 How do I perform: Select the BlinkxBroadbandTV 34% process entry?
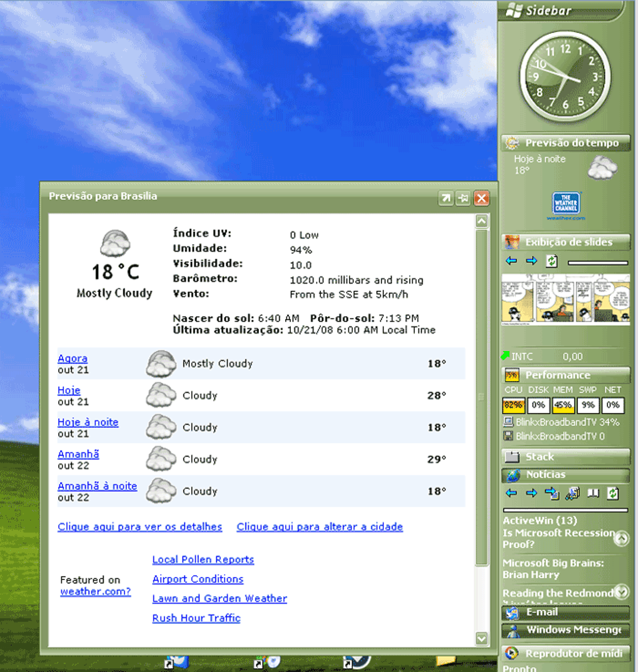click(x=562, y=422)
